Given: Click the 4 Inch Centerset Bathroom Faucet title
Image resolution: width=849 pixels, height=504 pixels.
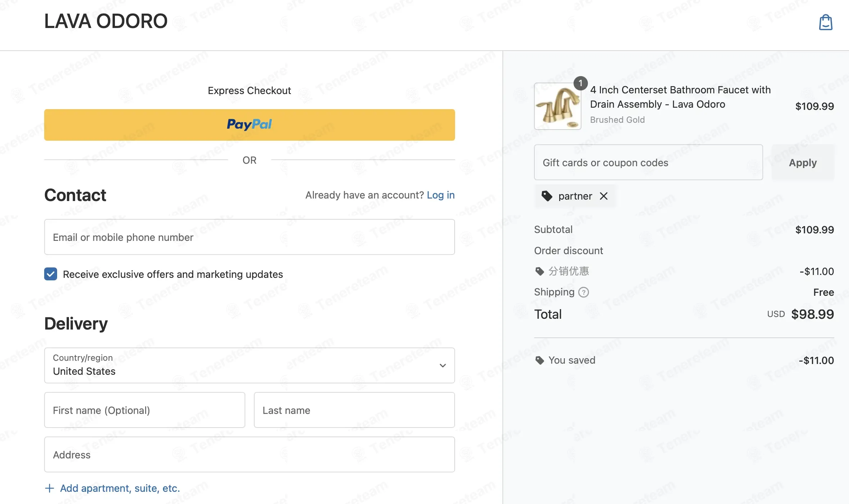Looking at the screenshot, I should [x=680, y=97].
